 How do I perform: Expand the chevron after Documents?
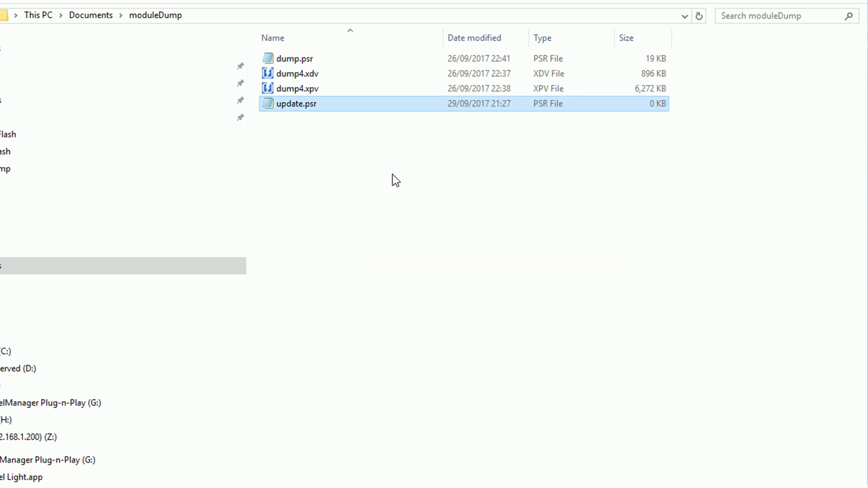[121, 15]
